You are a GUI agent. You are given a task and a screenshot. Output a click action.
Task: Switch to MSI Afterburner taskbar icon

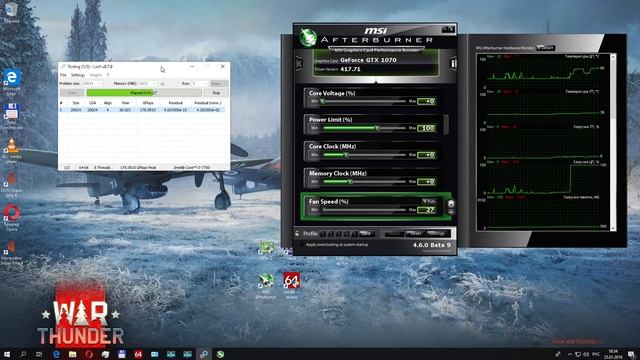[x=220, y=354]
